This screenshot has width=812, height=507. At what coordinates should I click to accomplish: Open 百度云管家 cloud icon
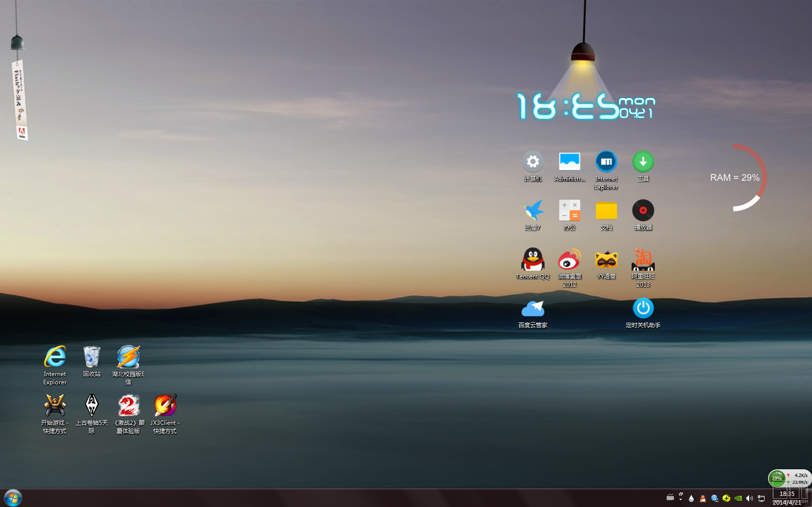click(x=532, y=308)
